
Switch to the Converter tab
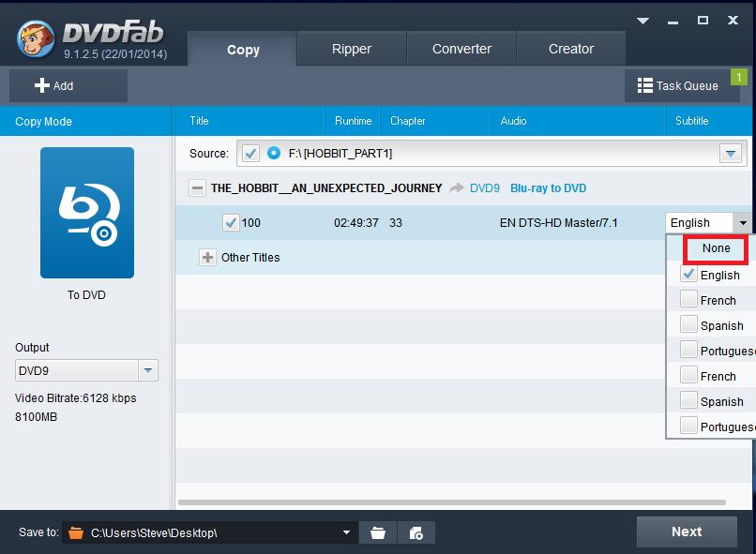coord(461,49)
